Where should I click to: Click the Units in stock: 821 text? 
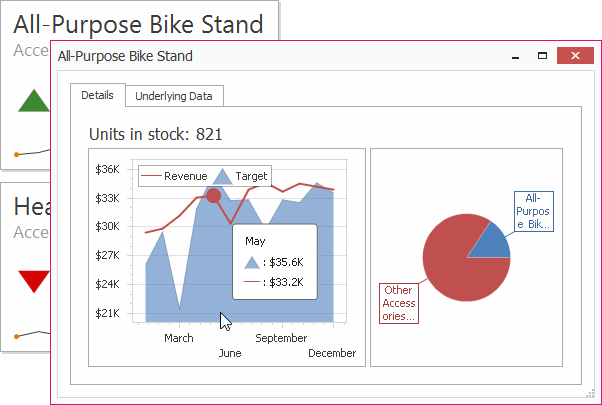point(155,133)
